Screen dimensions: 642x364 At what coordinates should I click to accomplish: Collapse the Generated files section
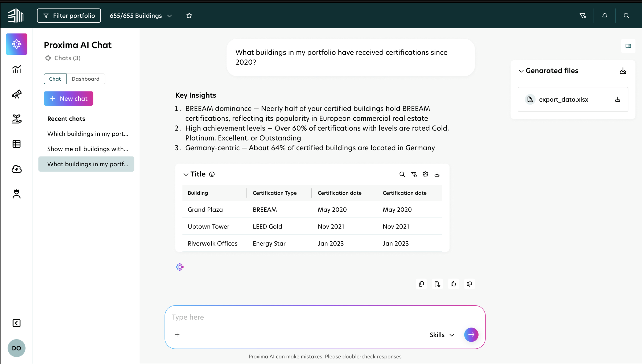pyautogui.click(x=521, y=71)
